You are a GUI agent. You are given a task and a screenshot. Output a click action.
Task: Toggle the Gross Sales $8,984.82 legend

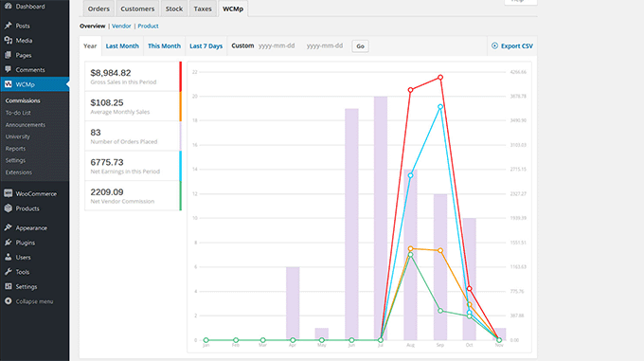point(133,77)
